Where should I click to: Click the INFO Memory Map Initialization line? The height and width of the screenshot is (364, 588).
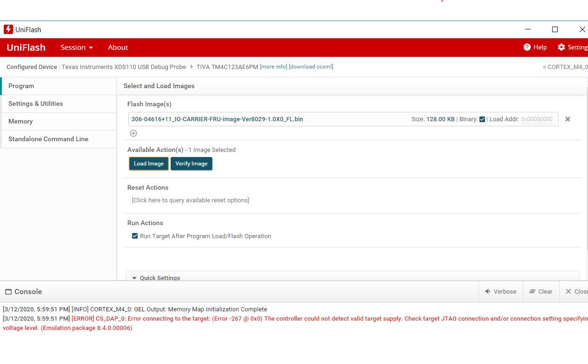pyautogui.click(x=135, y=309)
